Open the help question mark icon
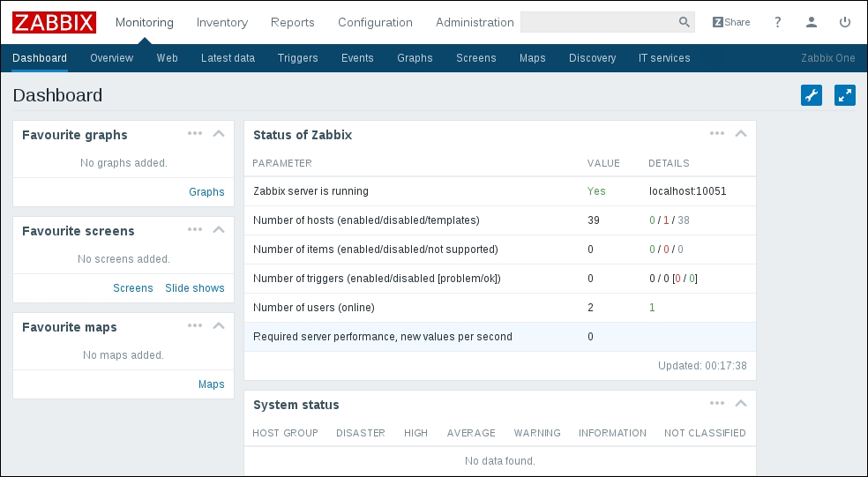 point(777,22)
